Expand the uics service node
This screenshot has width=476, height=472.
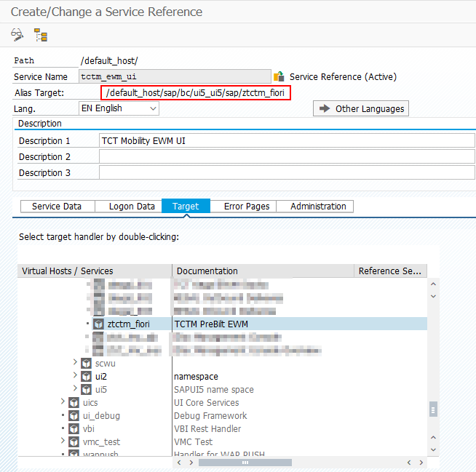tap(63, 402)
